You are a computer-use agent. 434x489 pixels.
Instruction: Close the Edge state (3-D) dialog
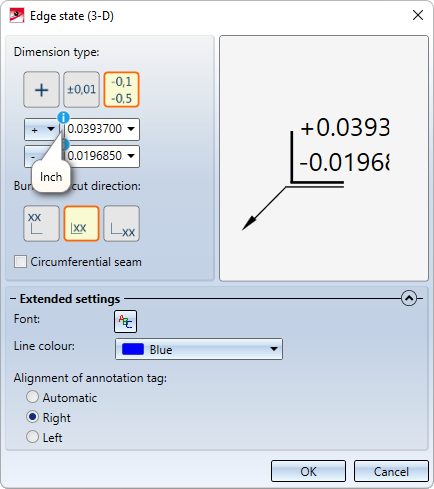[x=418, y=15]
